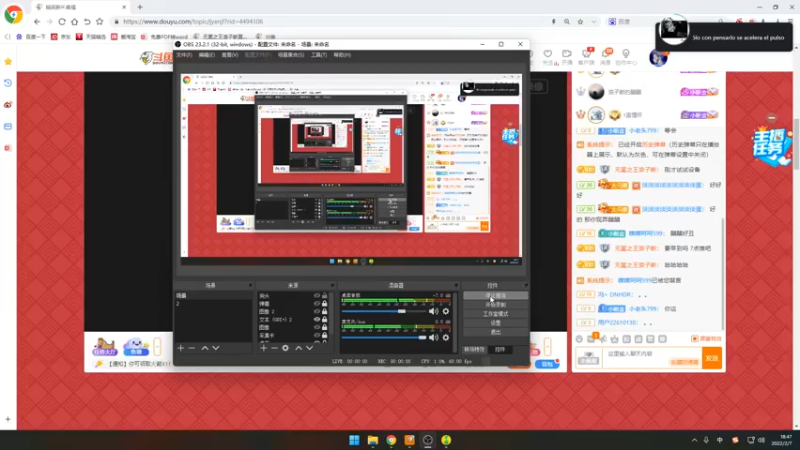Select 文本 (GDI+) 2 source row

click(293, 319)
